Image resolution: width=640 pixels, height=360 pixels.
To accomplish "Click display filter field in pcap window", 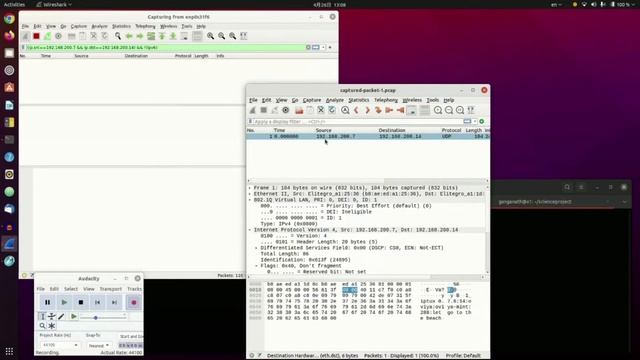I will pos(358,122).
